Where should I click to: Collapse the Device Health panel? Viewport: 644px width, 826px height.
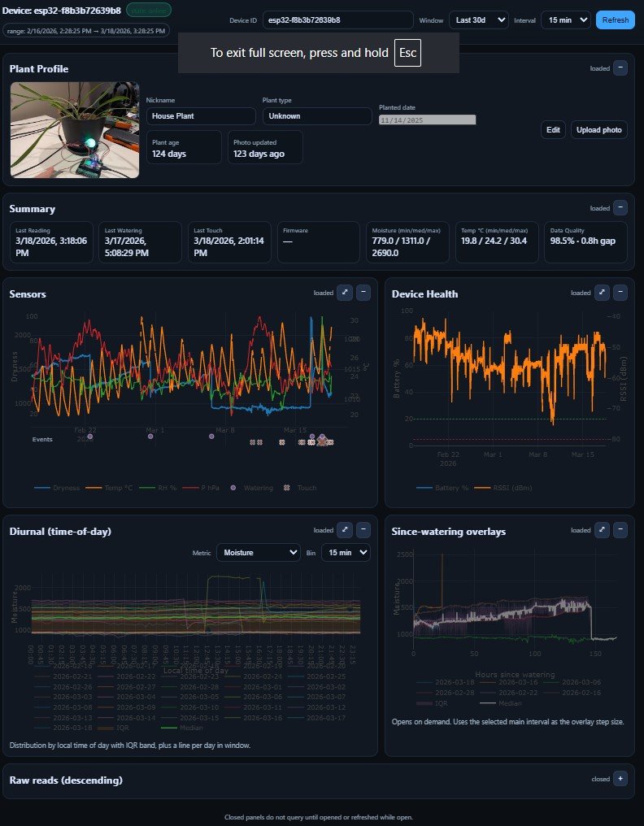(620, 293)
